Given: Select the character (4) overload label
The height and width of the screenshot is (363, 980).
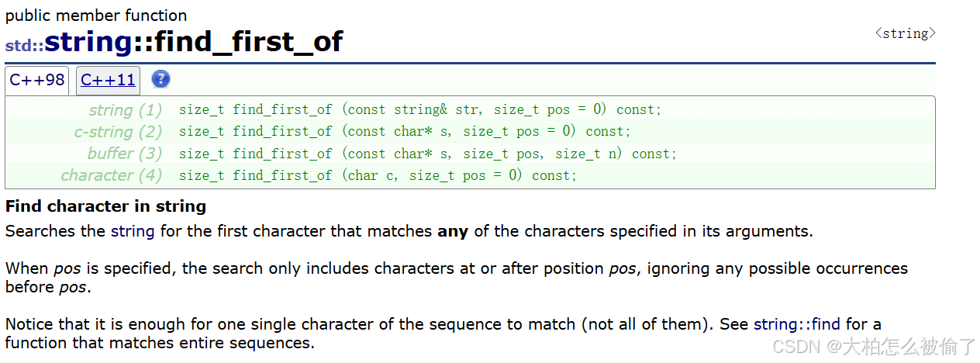Looking at the screenshot, I should coord(112,175).
